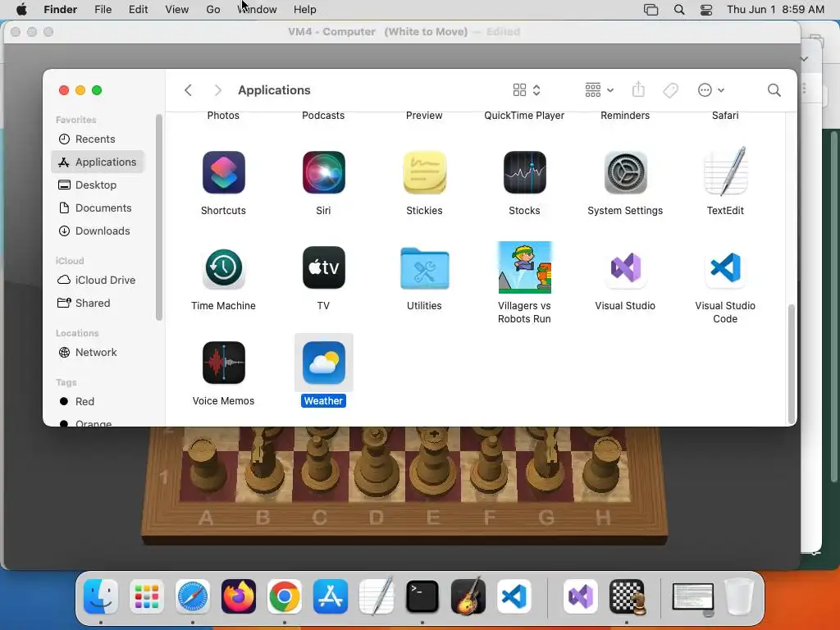Open Desktop in the sidebar
The width and height of the screenshot is (840, 630).
coord(87,185)
